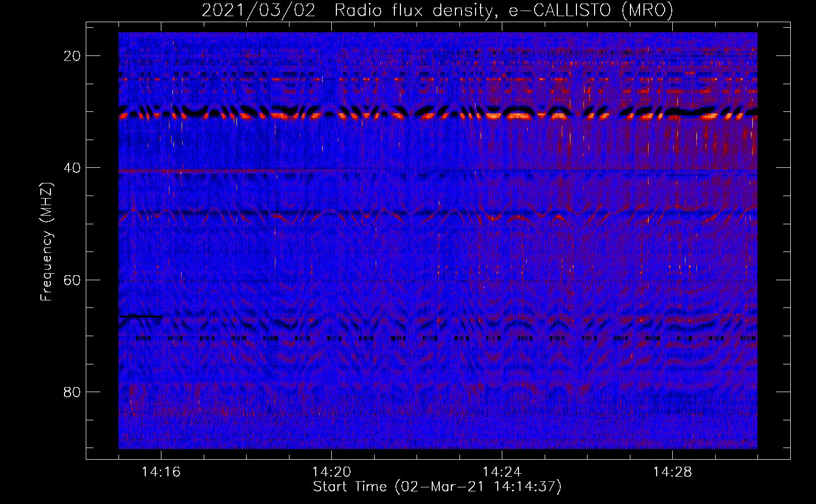816x504 pixels.
Task: Click the 14:24 time tick label
Action: (502, 472)
